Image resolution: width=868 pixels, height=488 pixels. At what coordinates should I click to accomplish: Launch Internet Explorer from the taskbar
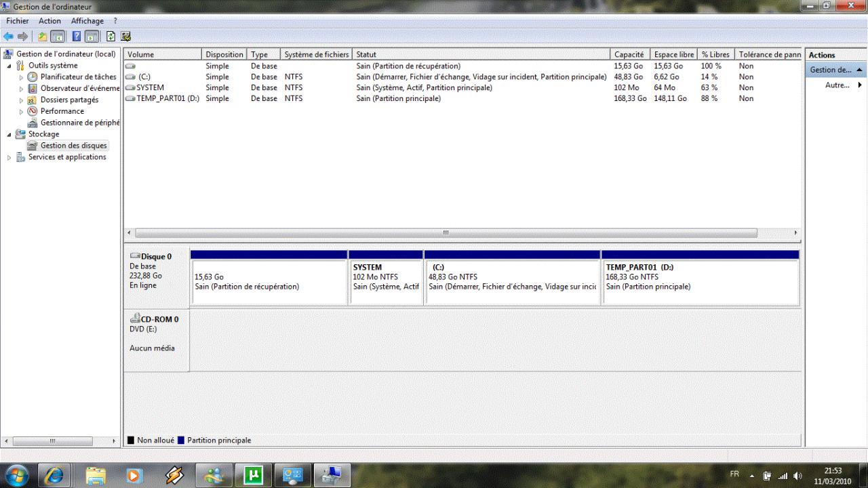pyautogui.click(x=54, y=475)
